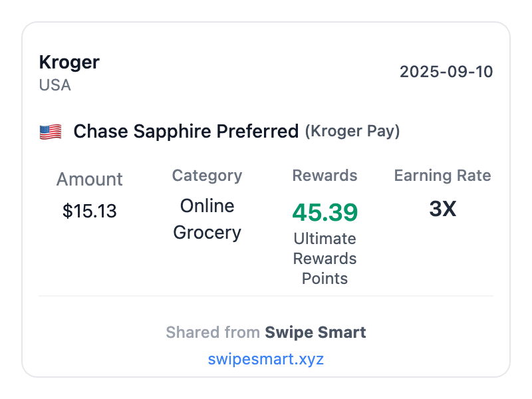The image size is (532, 399).
Task: Click the Shared from footer text
Action: pos(213,332)
